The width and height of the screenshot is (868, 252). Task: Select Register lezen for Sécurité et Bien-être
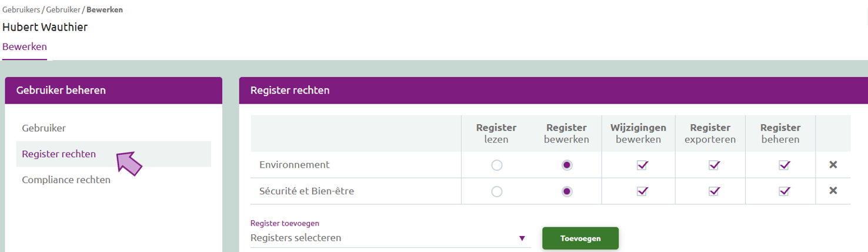point(497,191)
